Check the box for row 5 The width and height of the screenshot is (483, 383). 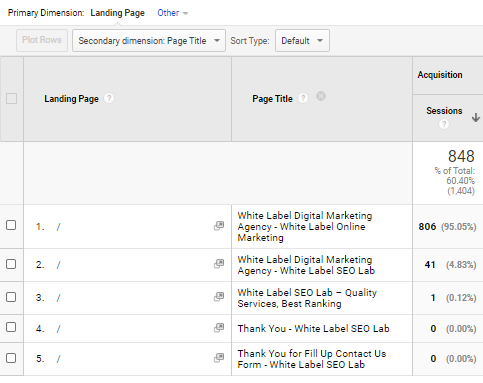click(11, 358)
